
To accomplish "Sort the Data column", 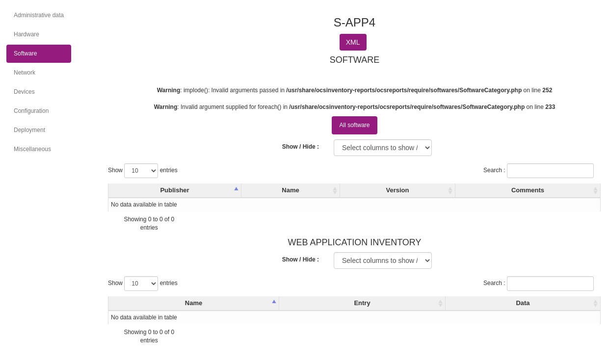I will (523, 303).
